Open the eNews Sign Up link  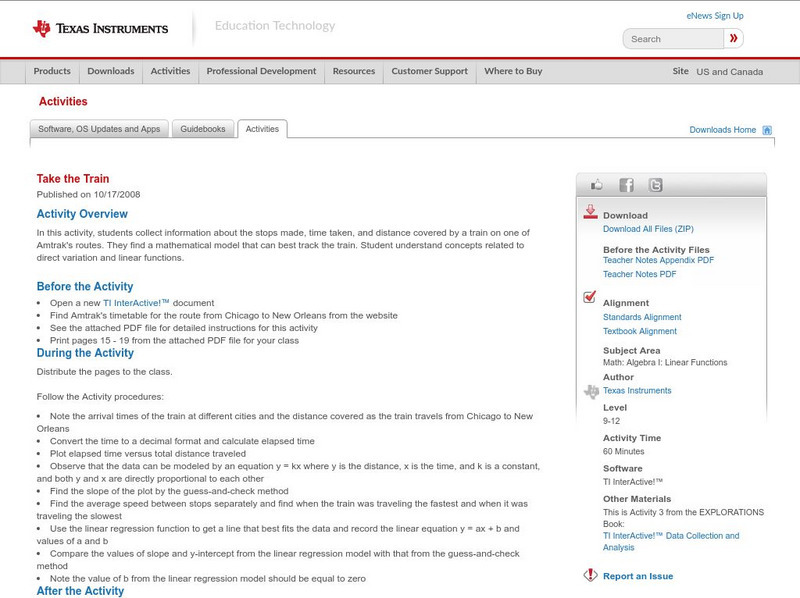715,16
